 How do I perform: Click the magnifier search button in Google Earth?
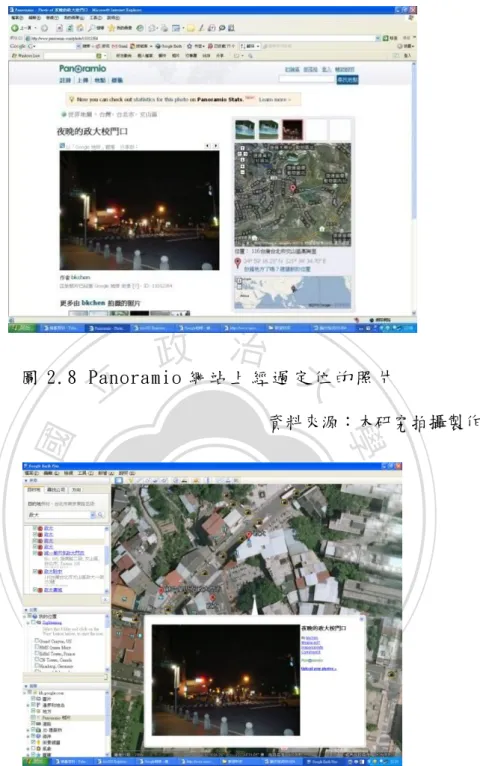(101, 515)
